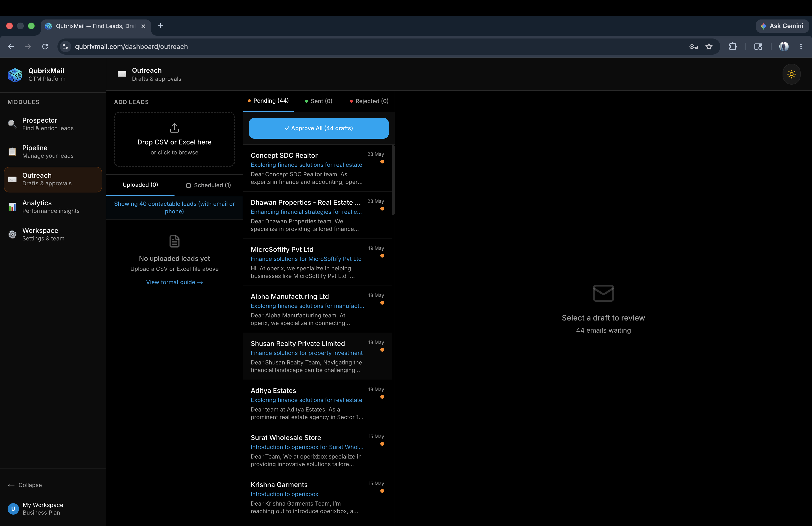Click the drafts list scrollbar
Image resolution: width=812 pixels, height=526 pixels.
pos(393,180)
